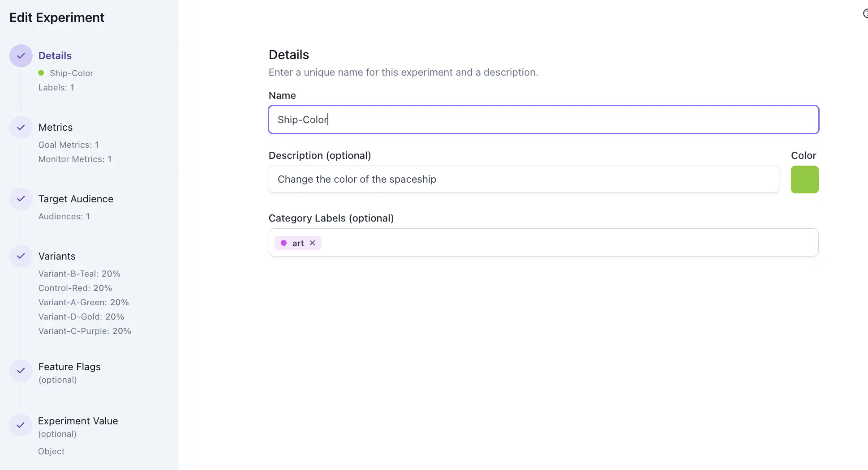Click the Experiment Value checkmark icon
This screenshot has width=868, height=470.
pos(21,425)
